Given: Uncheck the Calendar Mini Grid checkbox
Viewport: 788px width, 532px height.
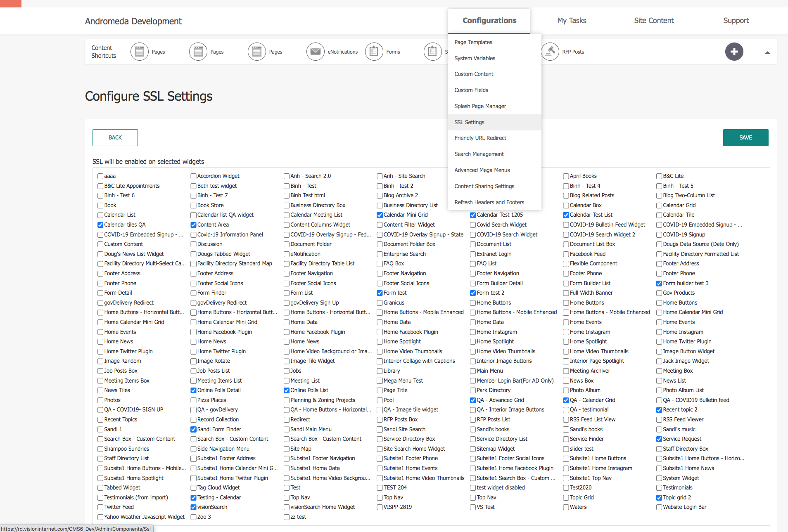Looking at the screenshot, I should coord(380,215).
